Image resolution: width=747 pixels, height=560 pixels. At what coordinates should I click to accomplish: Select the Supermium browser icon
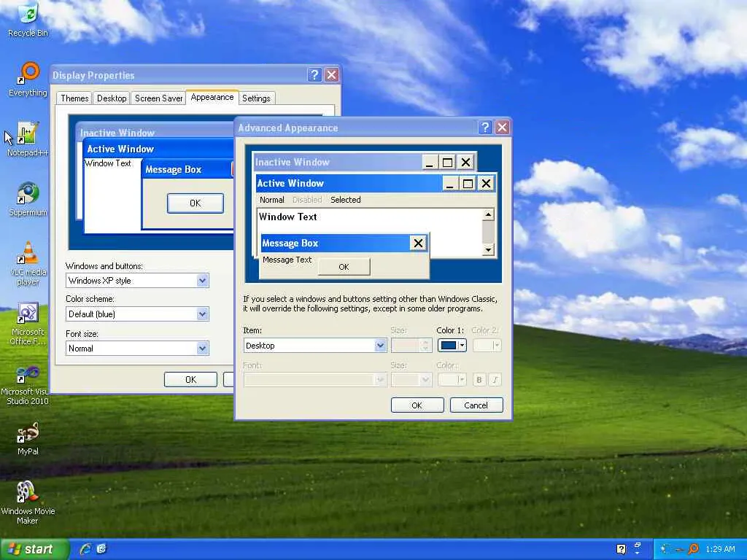[x=28, y=198]
